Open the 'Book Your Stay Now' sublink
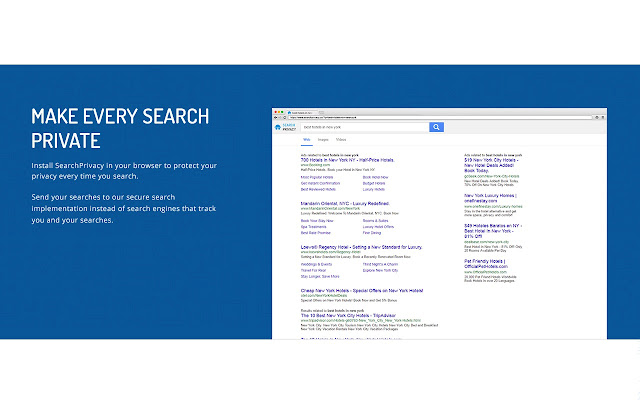Viewport: 640px width, 400px height. click(317, 221)
